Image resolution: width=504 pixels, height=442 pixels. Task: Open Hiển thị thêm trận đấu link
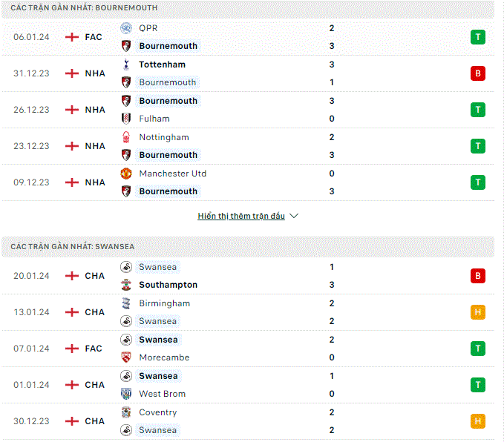(x=241, y=216)
